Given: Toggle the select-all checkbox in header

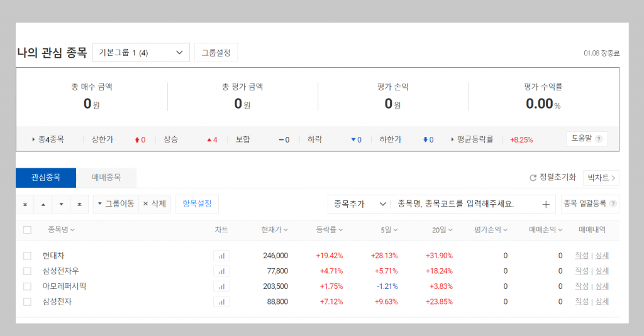Looking at the screenshot, I should point(27,230).
